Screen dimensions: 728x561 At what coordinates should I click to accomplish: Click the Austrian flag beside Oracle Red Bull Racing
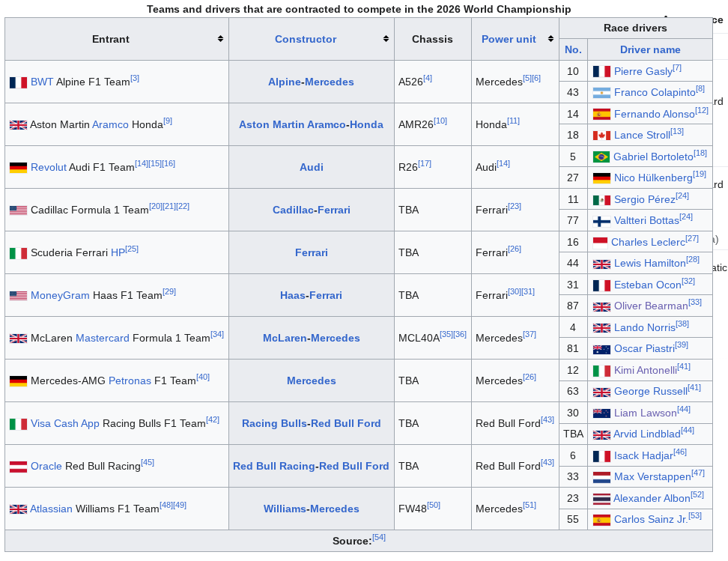(18, 467)
